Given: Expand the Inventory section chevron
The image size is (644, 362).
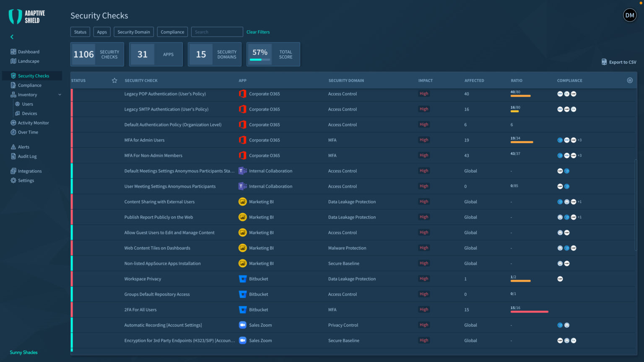Looking at the screenshot, I should click(60, 95).
